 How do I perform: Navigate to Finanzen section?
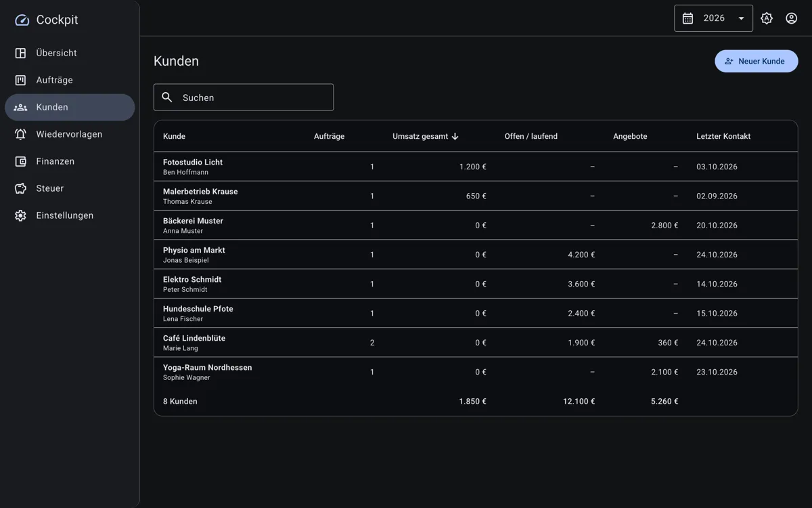click(70, 161)
